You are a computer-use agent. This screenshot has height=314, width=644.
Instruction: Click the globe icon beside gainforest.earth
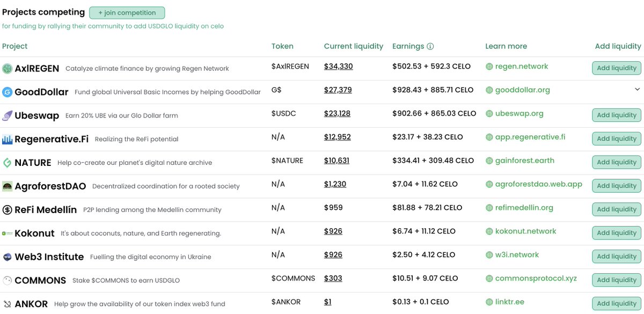click(489, 160)
